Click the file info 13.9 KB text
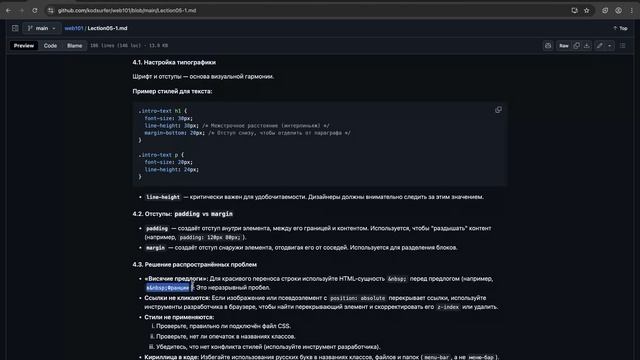The width and height of the screenshot is (640, 360). click(x=159, y=46)
